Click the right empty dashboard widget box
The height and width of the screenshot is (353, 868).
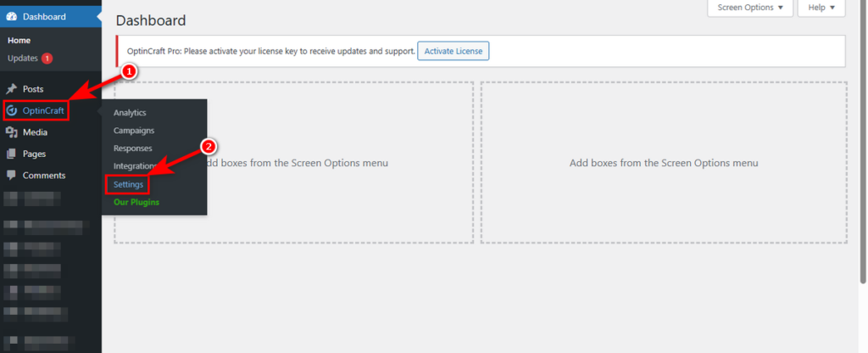point(664,163)
